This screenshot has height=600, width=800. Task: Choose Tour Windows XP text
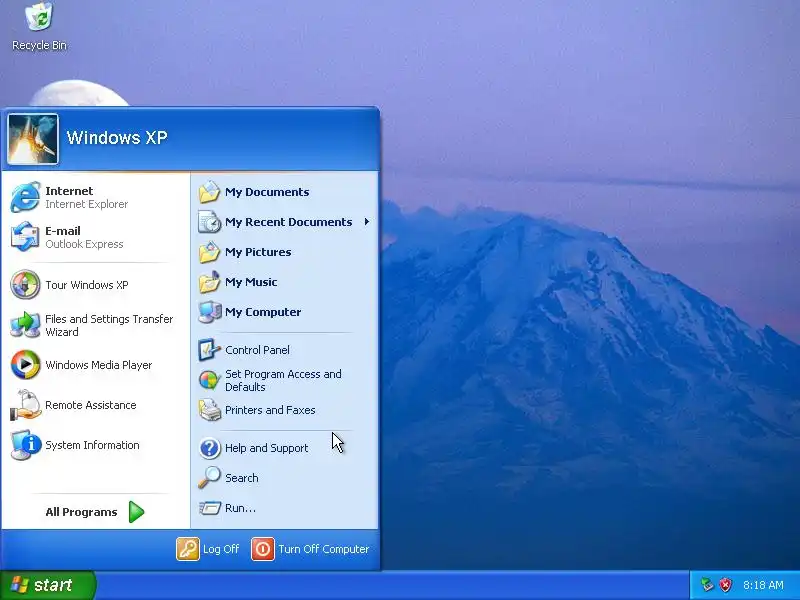[x=87, y=285]
